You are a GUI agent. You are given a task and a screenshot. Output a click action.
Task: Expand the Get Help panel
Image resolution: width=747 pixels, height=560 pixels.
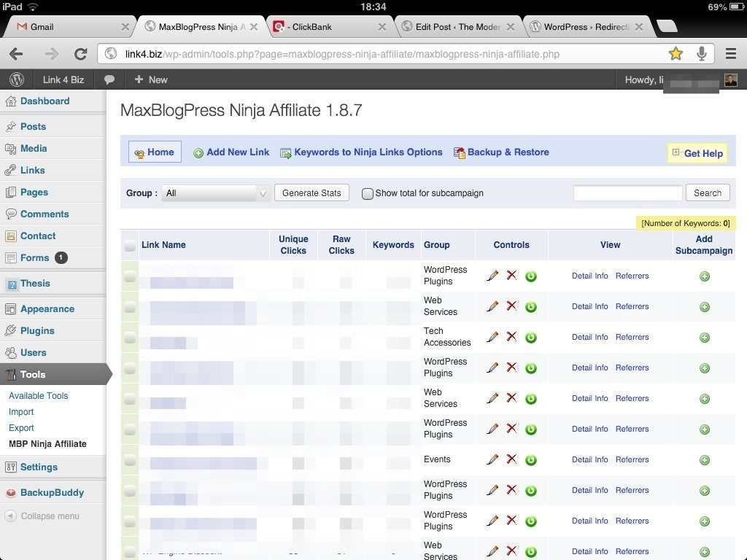[x=697, y=153]
